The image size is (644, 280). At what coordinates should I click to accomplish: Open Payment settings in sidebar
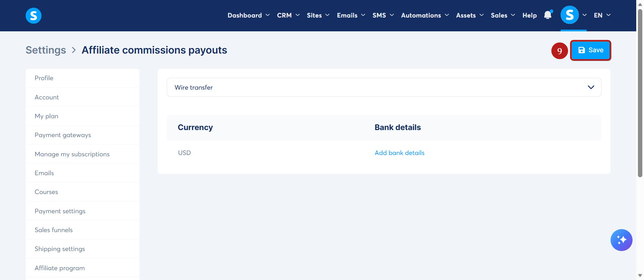pyautogui.click(x=82, y=211)
